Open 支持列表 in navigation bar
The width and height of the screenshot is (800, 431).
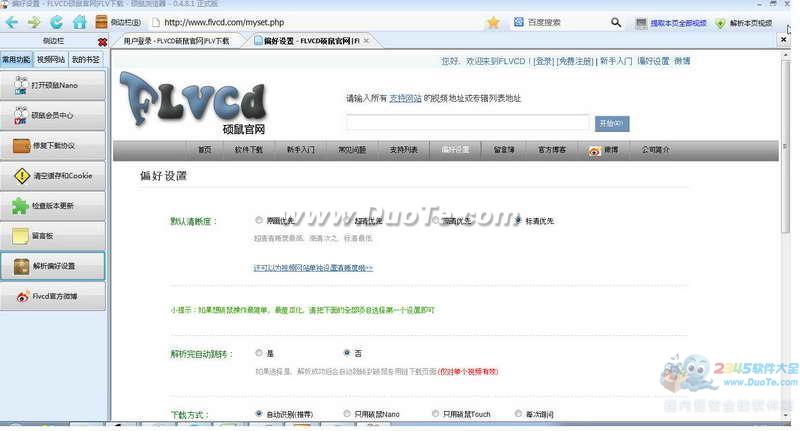point(404,150)
